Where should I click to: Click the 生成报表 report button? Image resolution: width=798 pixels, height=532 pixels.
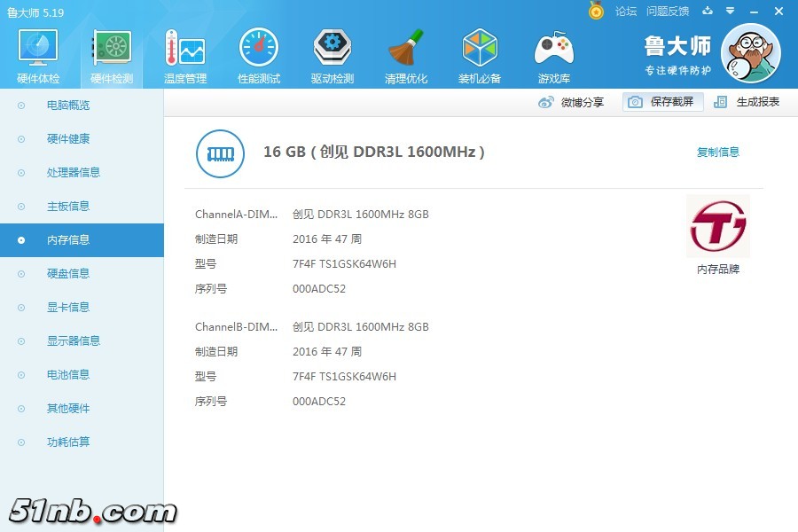(747, 102)
